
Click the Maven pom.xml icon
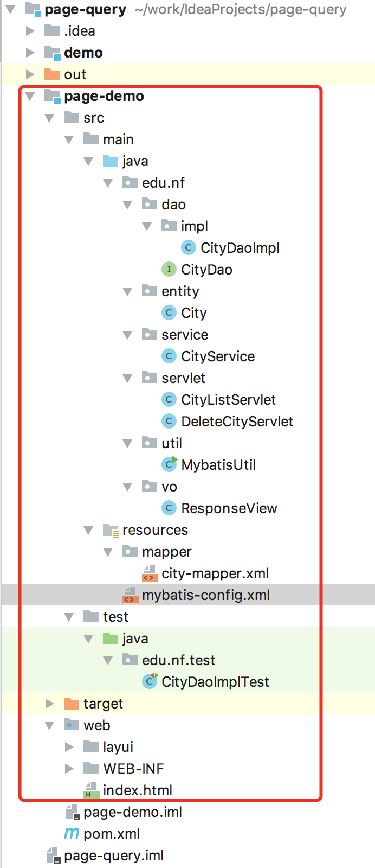click(72, 833)
